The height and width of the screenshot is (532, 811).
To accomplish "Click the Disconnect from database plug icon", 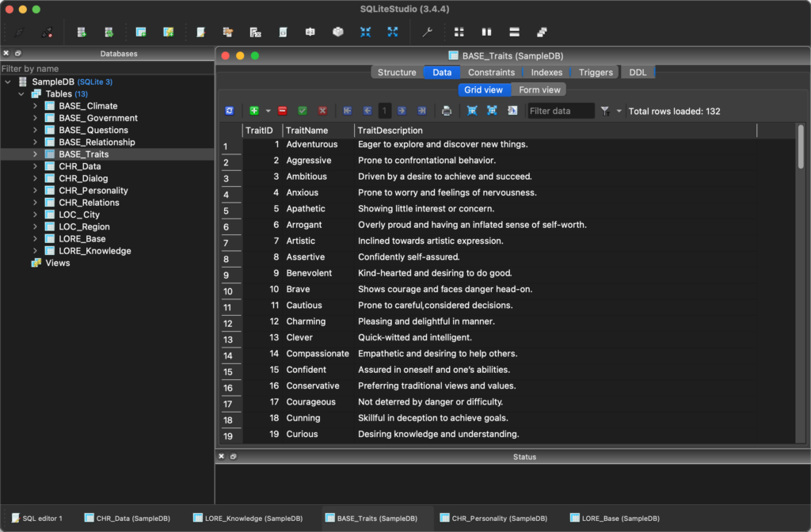I will (x=47, y=32).
